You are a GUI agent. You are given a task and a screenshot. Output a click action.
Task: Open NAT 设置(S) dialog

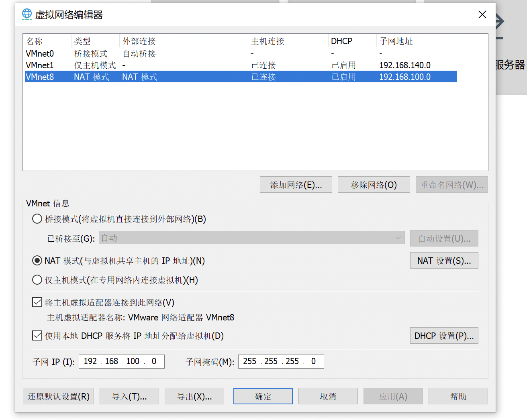(x=444, y=261)
